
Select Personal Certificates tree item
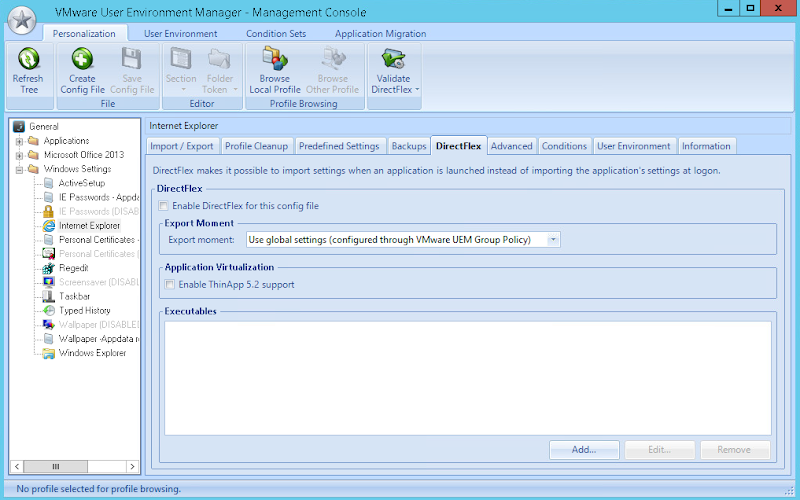point(98,240)
